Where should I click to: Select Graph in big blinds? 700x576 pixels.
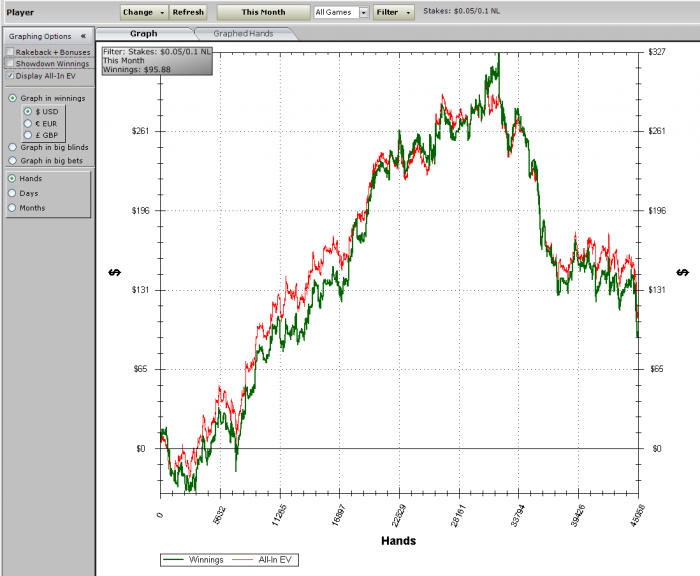(x=12, y=148)
